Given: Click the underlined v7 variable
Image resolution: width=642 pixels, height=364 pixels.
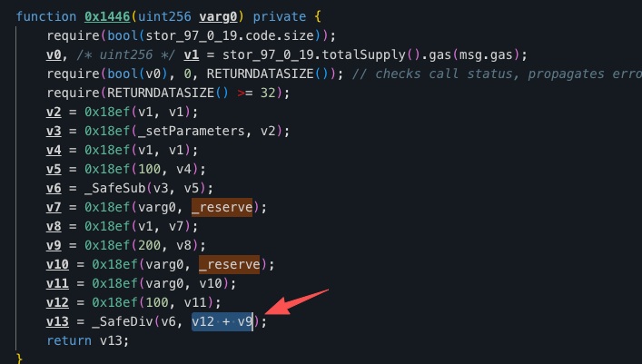Looking at the screenshot, I should pos(54,207).
